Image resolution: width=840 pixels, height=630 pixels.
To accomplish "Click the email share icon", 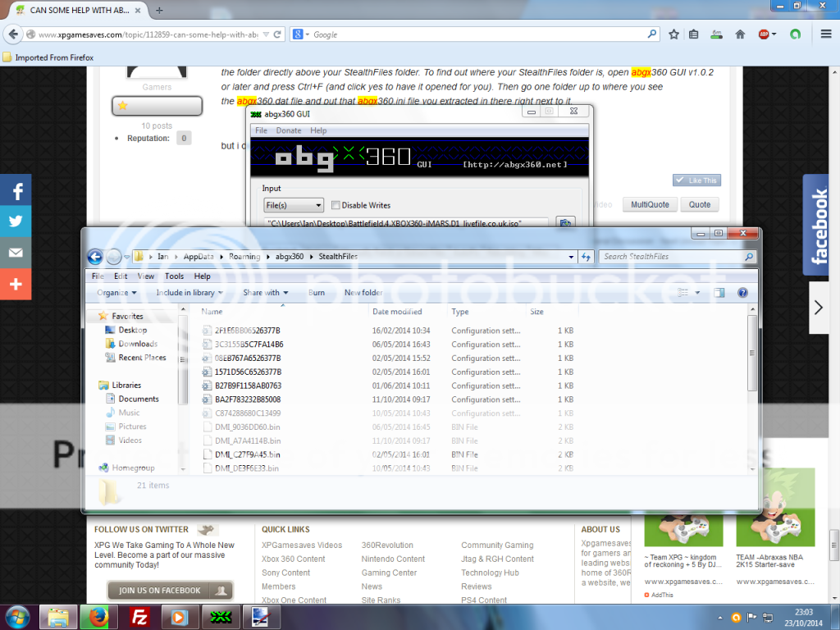I will [16, 253].
